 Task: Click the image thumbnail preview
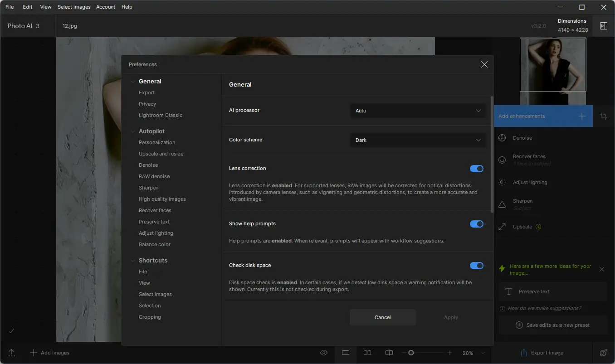point(552,65)
